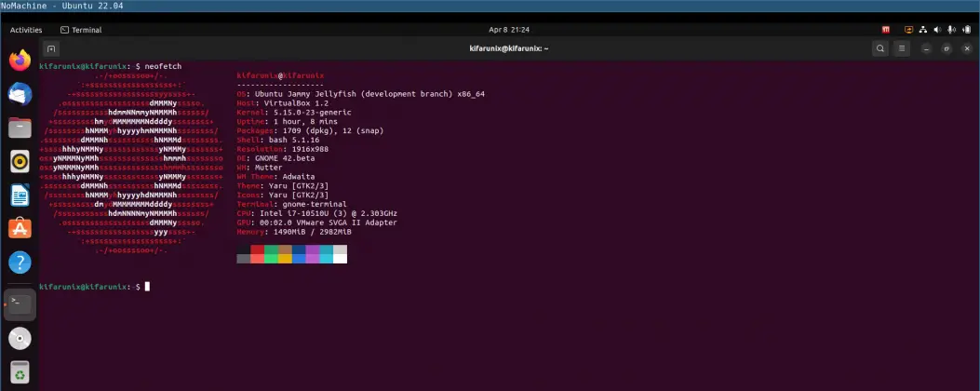Viewport: 980px width, 391px height.
Task: Click the Ubuntu ASCII art logo
Action: (130, 163)
